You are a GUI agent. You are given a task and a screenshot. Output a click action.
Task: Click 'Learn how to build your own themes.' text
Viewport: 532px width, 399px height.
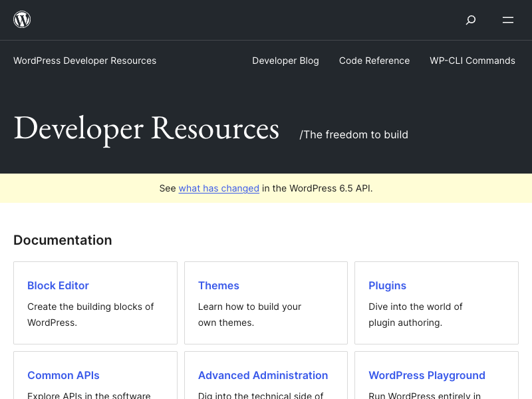(249, 315)
